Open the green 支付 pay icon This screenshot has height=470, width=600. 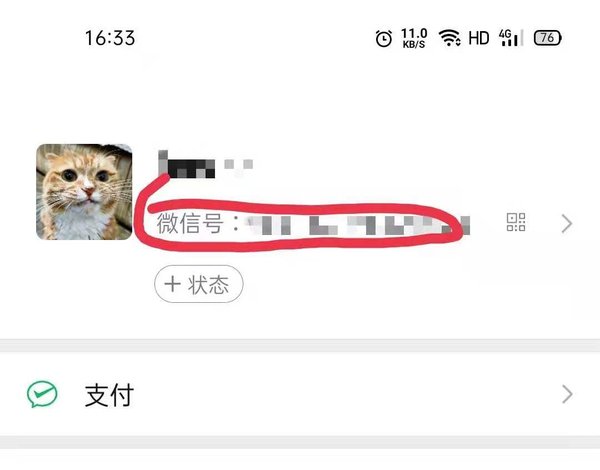(42, 395)
